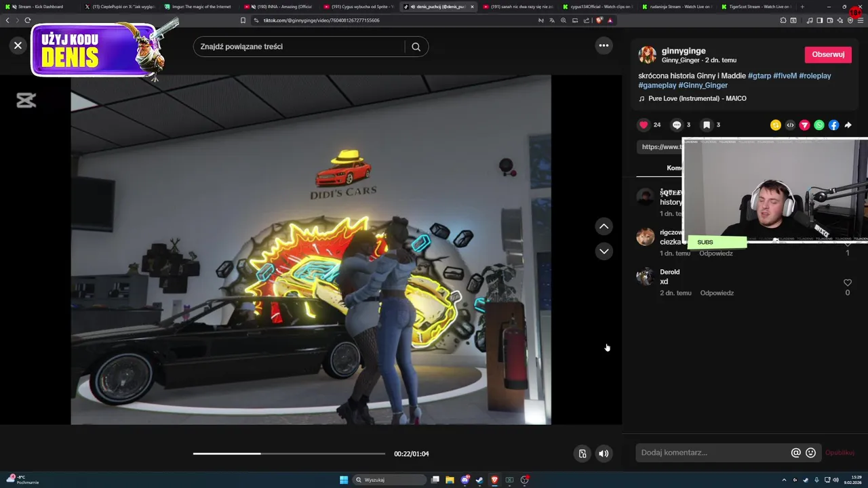This screenshot has width=868, height=488.
Task: Click the Wyszukaj taskbar search box
Action: click(390, 480)
